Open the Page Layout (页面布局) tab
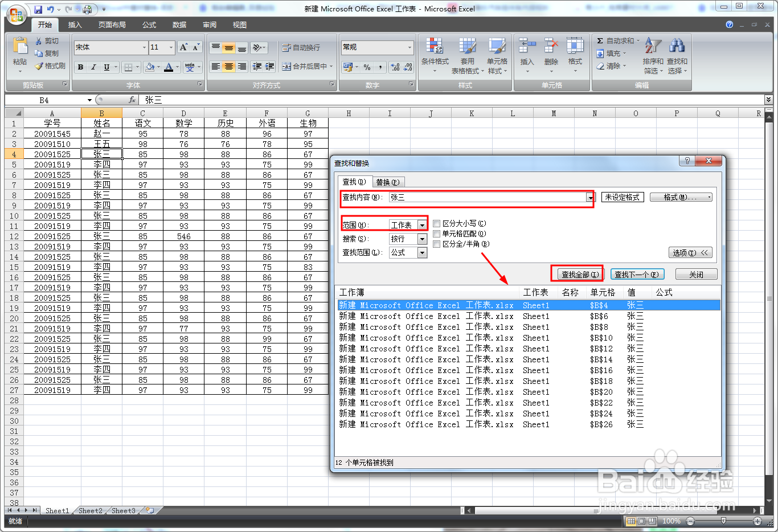The image size is (778, 532). pos(112,25)
